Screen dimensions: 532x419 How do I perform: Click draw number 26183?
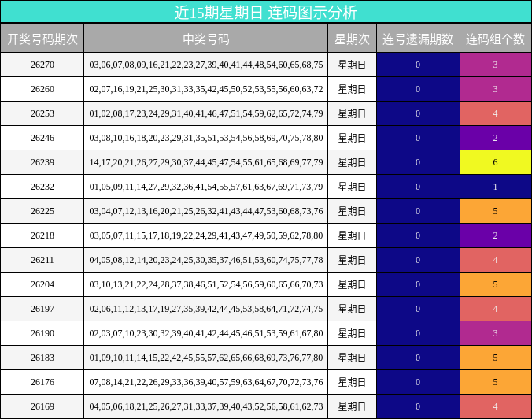(x=42, y=358)
